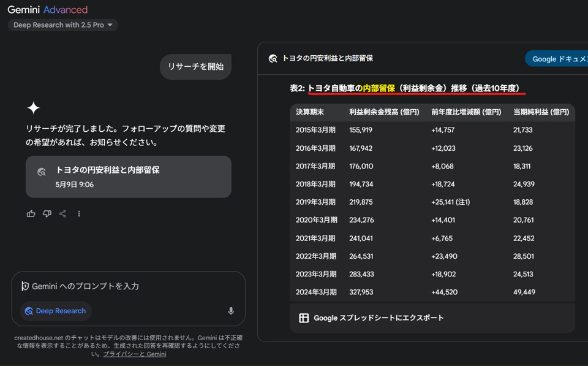The width and height of the screenshot is (588, 366).
Task: Click the Gemini sparkle star icon
Action: (x=33, y=108)
